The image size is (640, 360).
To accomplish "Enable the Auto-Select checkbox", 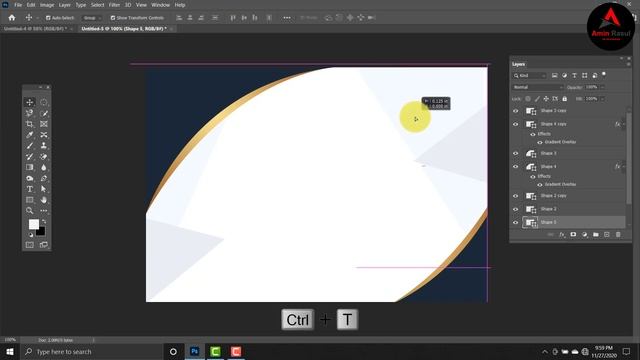I will point(48,18).
